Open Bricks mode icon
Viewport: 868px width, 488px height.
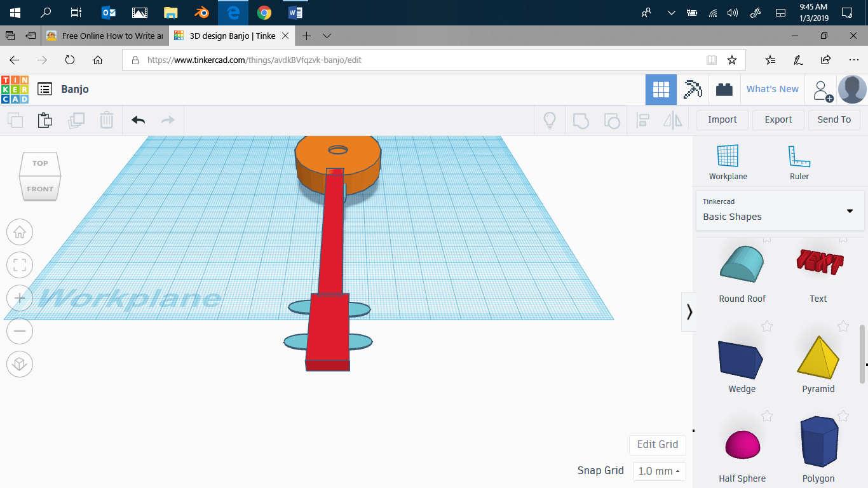724,90
